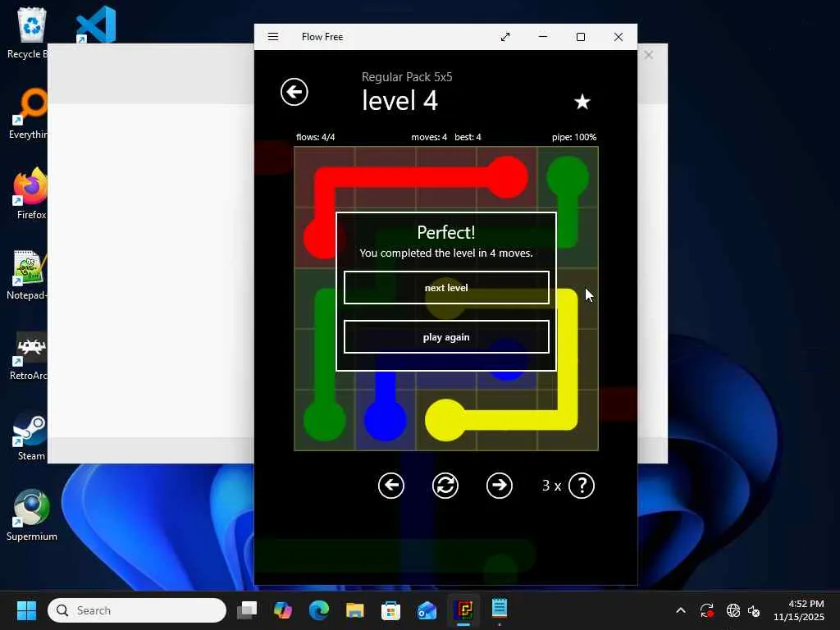Open the RetroArch desktop shortcut
Screen dimensions: 840x630
(30, 354)
